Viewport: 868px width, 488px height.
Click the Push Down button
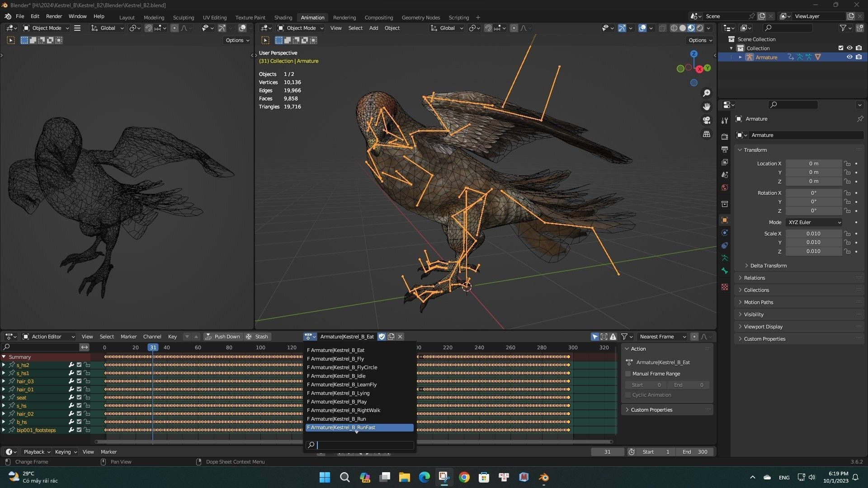pos(222,337)
